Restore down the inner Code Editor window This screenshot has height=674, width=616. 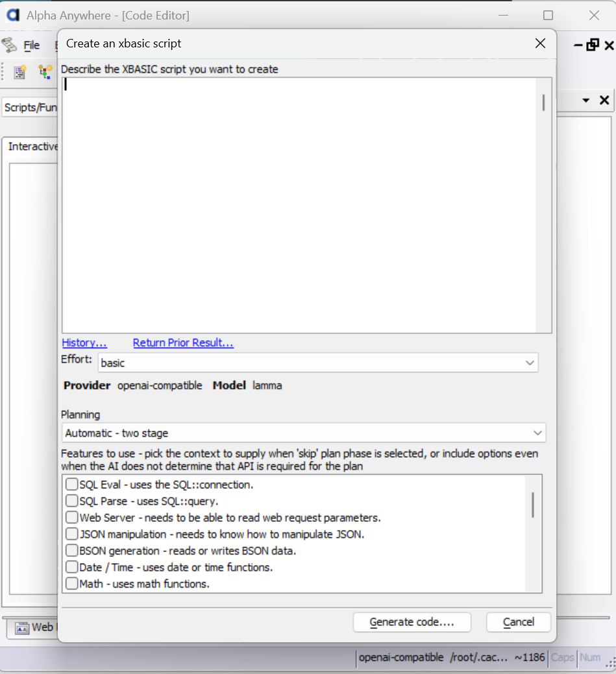(593, 45)
